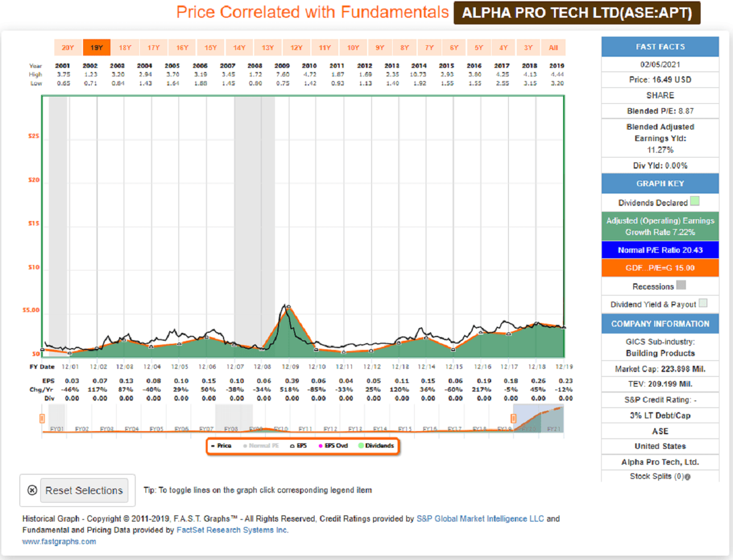Click the X icon beside Reset Selections
The height and width of the screenshot is (560, 733).
pyautogui.click(x=32, y=490)
